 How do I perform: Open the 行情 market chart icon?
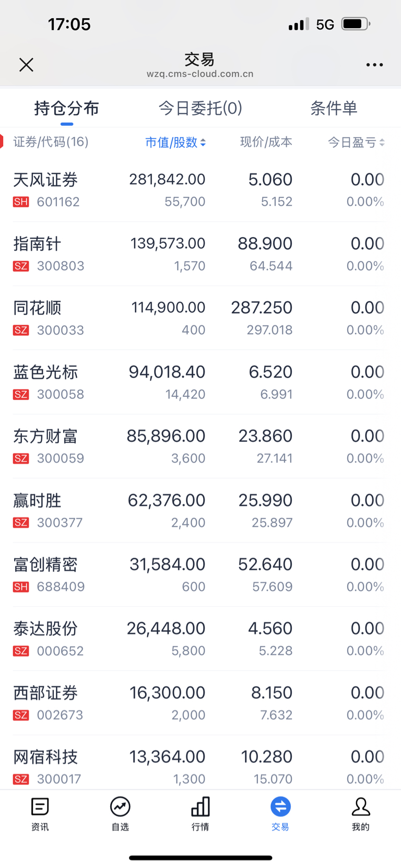click(200, 807)
